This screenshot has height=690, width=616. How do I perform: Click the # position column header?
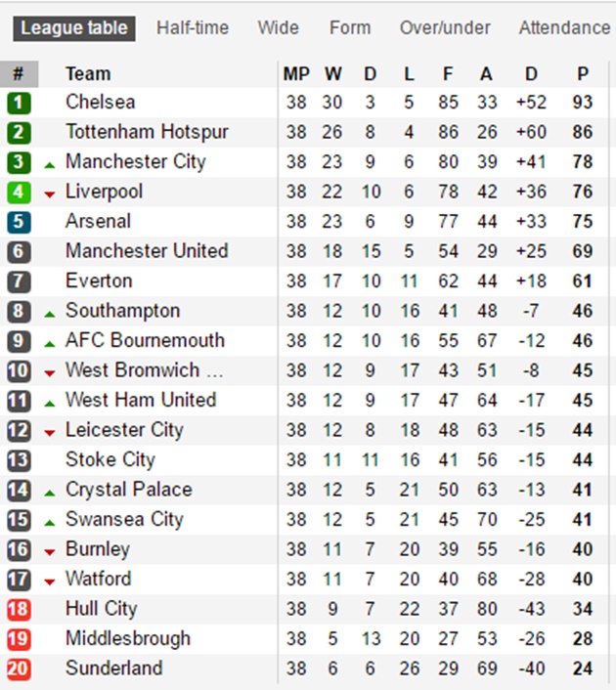pos(19,74)
